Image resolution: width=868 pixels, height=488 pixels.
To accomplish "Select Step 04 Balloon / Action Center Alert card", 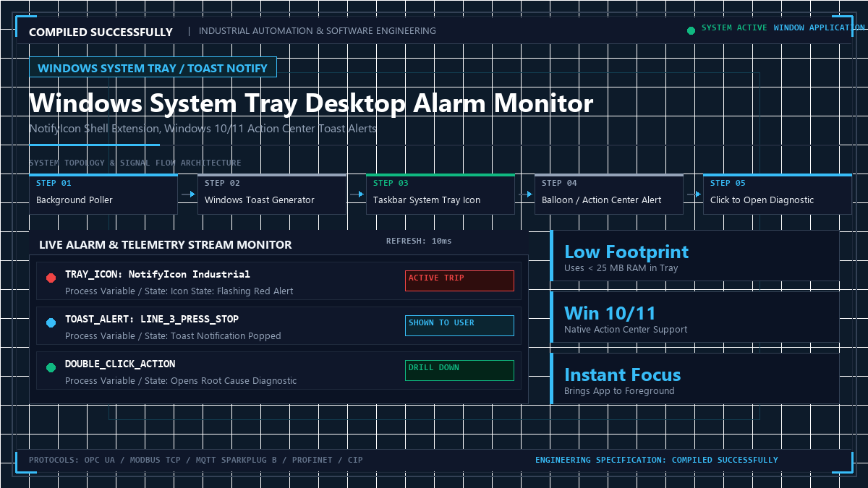I will (609, 194).
